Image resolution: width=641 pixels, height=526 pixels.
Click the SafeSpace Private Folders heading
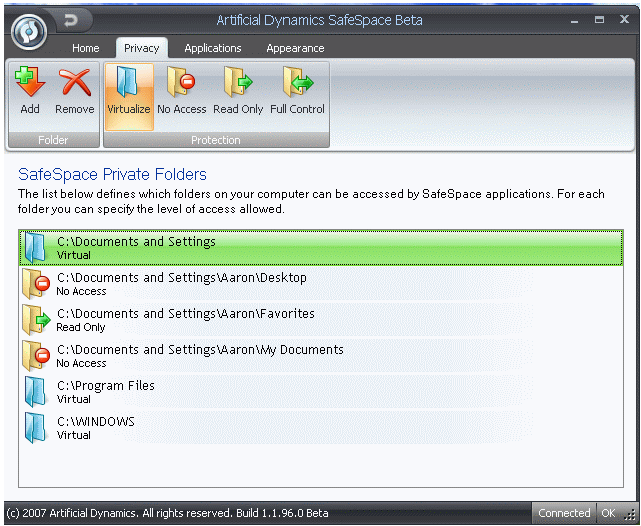point(112,175)
